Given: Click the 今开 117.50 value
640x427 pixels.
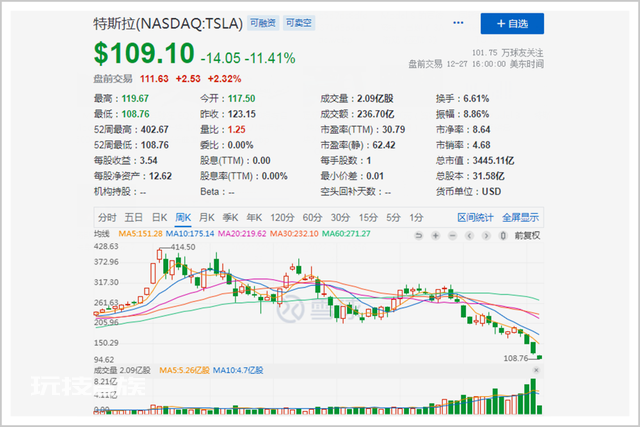Looking at the screenshot, I should point(242,99).
